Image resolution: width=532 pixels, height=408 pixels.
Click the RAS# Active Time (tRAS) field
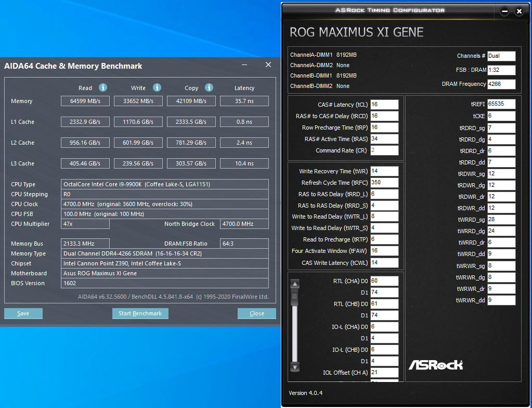384,139
